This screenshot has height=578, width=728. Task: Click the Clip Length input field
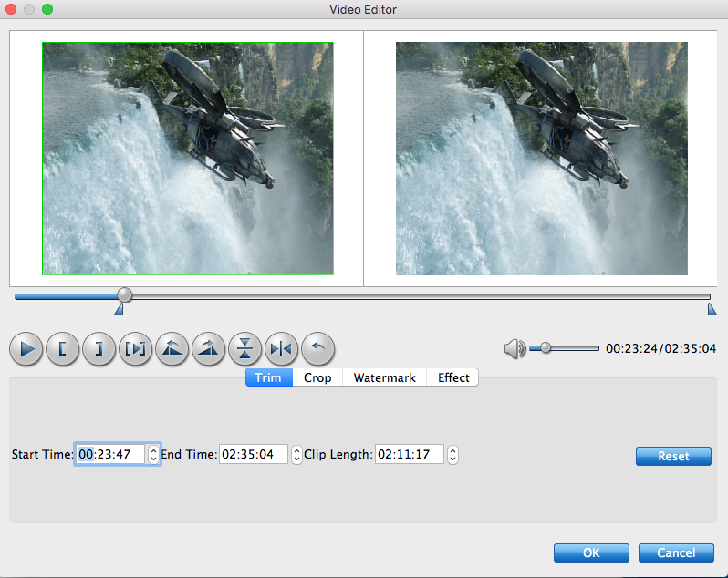[x=410, y=454]
